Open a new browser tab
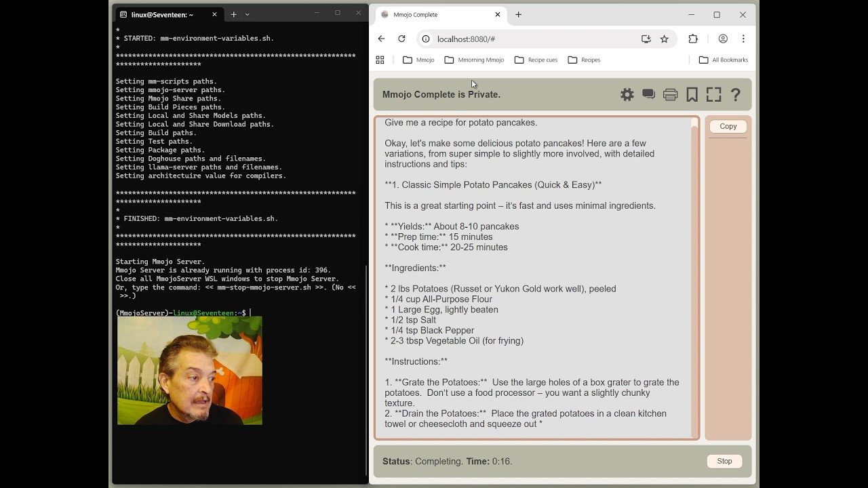This screenshot has height=488, width=868. point(518,14)
